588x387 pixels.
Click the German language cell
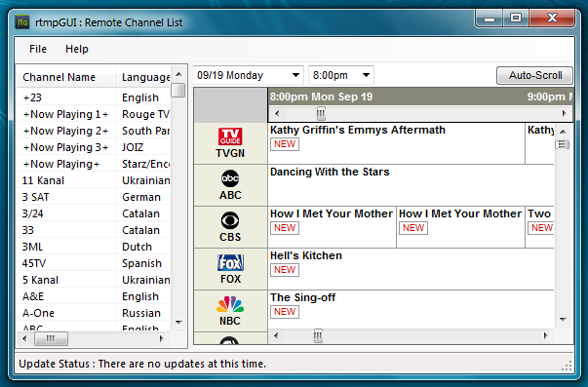[x=141, y=197]
